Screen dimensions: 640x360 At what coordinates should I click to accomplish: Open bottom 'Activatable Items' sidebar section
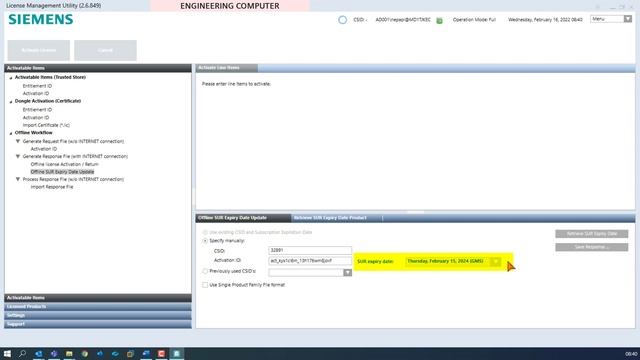pyautogui.click(x=98, y=298)
